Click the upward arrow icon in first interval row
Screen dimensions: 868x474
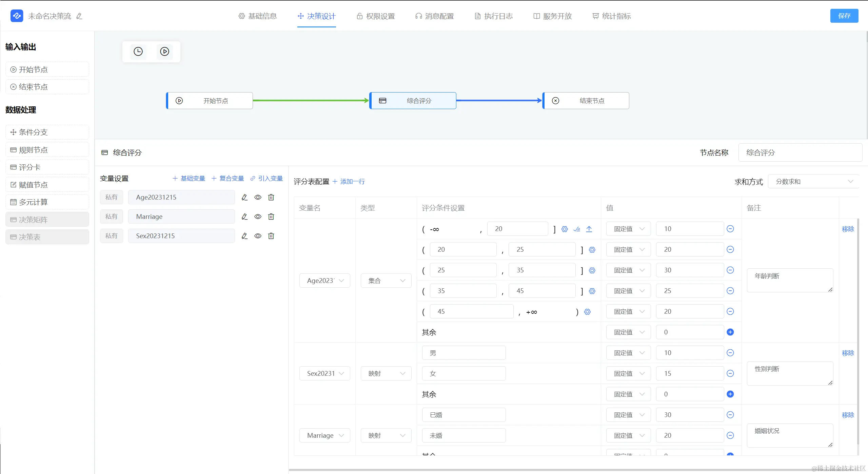(589, 229)
